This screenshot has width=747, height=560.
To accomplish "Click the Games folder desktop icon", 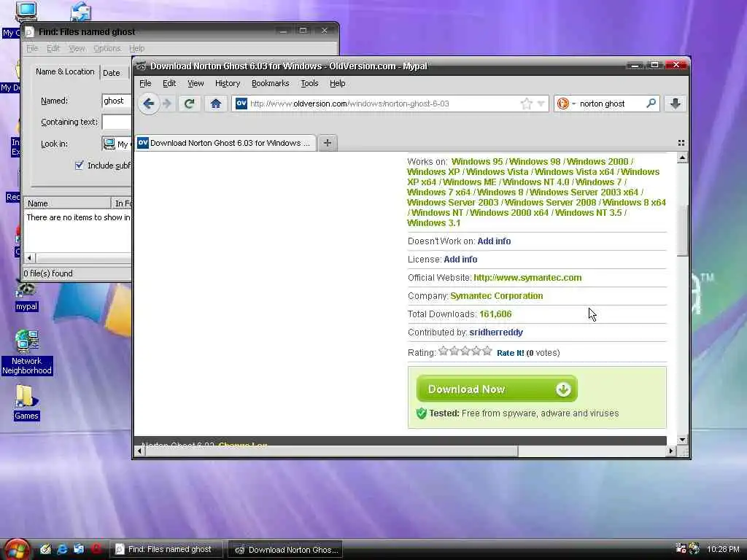I will coord(26,402).
